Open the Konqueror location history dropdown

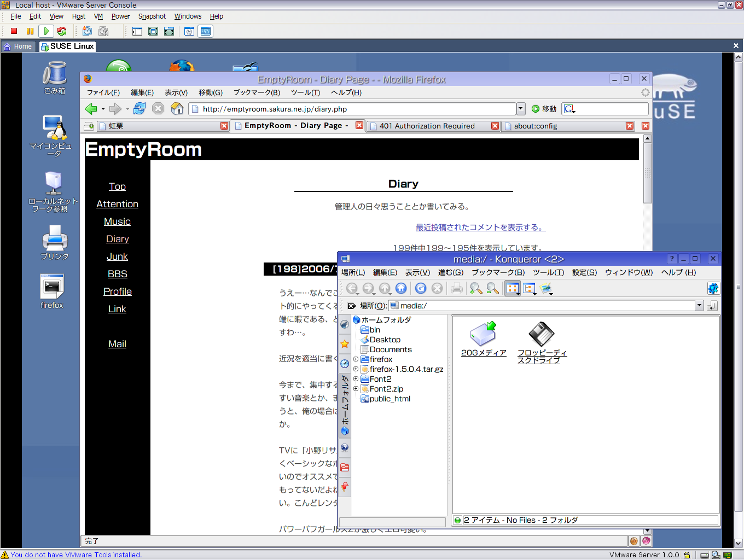(x=699, y=306)
